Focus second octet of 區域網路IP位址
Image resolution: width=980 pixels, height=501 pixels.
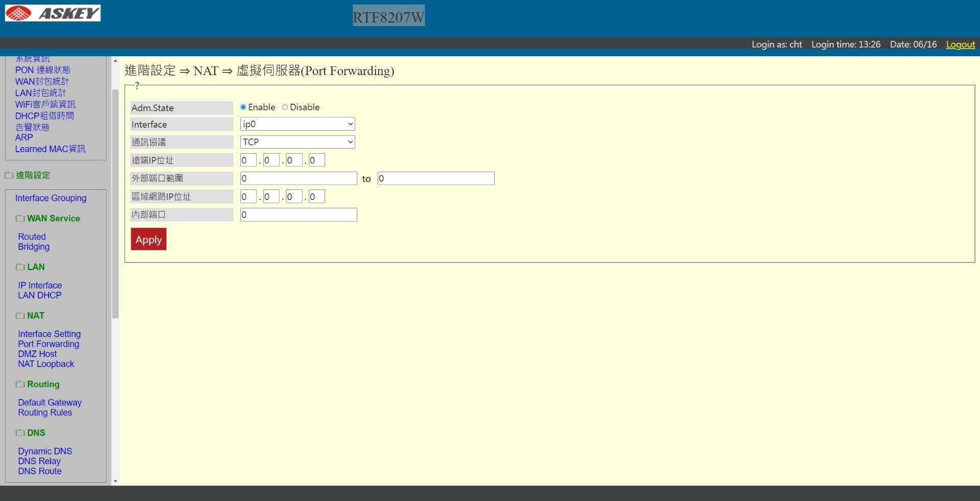(272, 197)
